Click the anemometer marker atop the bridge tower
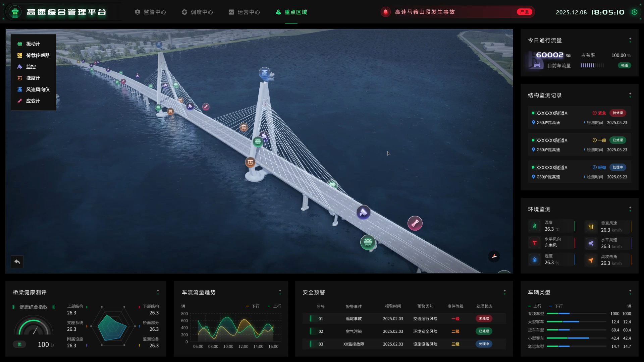 [265, 73]
